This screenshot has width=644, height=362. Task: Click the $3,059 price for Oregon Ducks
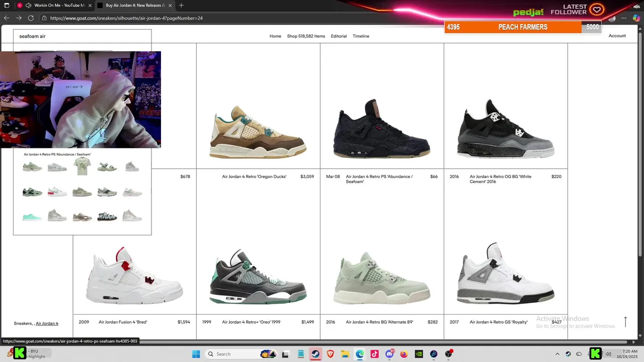point(307,176)
